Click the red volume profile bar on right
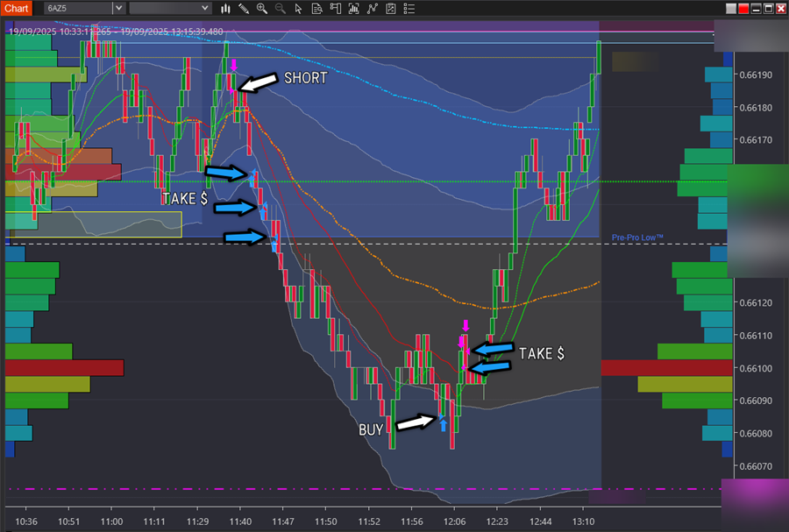789x532 pixels. tap(665, 367)
